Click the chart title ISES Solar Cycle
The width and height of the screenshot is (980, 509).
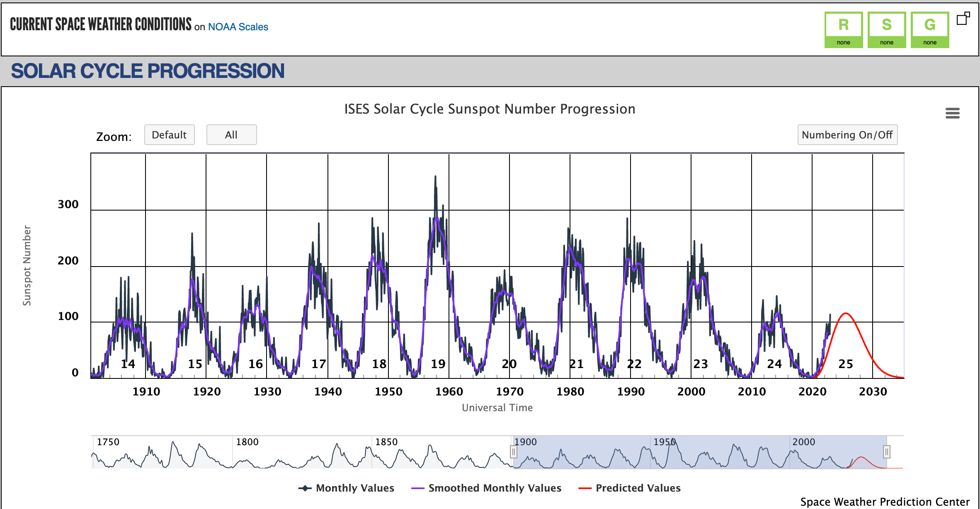click(x=490, y=109)
